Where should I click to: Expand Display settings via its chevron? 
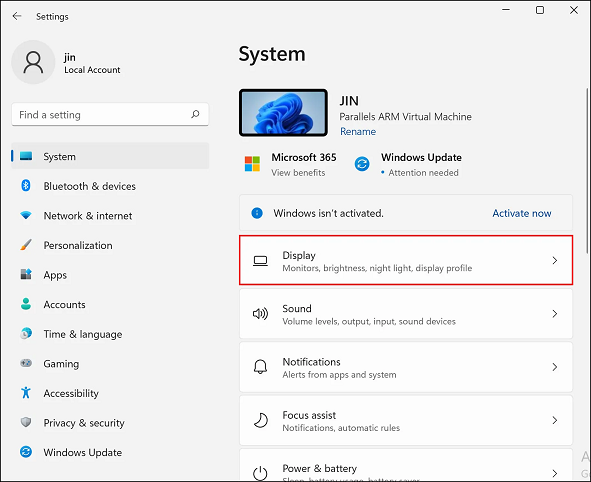coord(554,260)
